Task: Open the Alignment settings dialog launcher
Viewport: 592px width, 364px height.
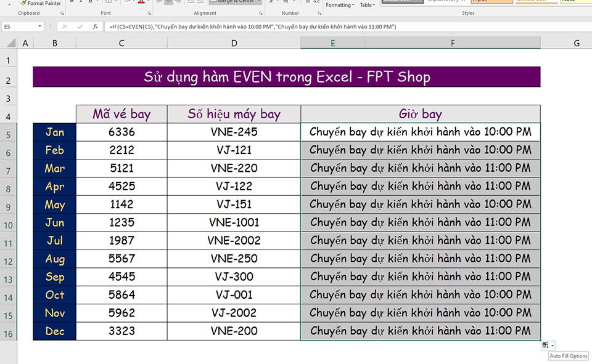Action: tap(261, 13)
